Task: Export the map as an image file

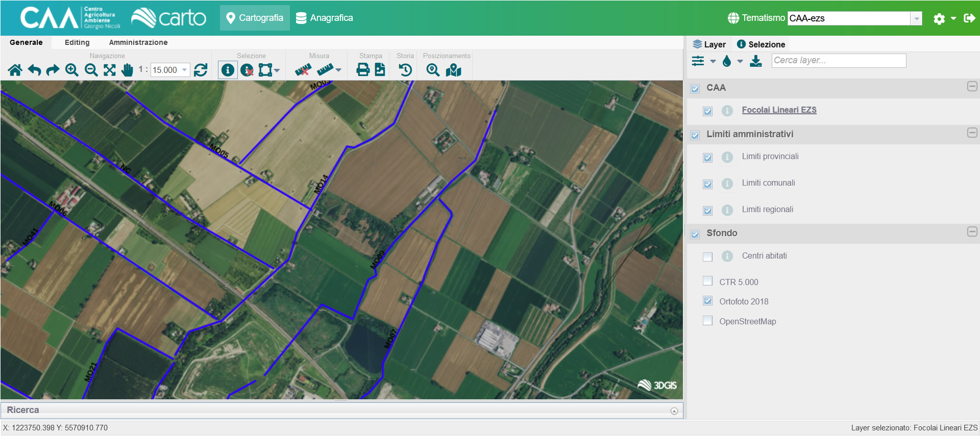Action: coord(380,70)
